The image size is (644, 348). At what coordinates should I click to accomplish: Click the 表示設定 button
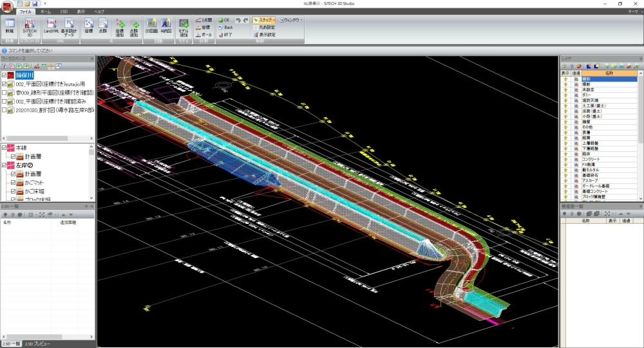265,35
